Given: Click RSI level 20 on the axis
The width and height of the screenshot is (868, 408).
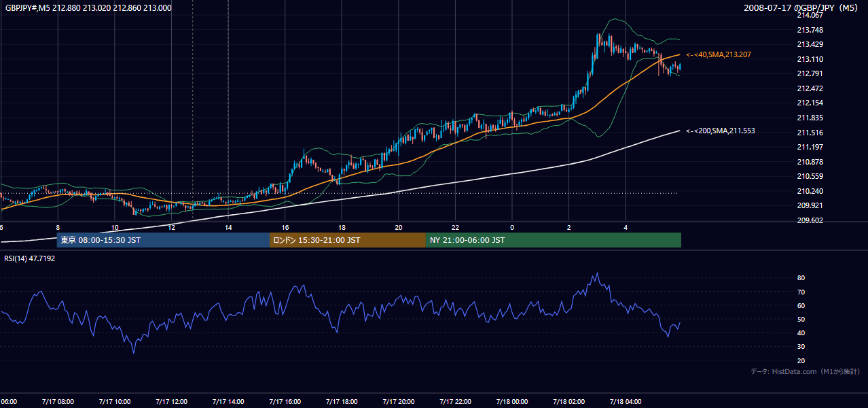Looking at the screenshot, I should click(x=801, y=360).
